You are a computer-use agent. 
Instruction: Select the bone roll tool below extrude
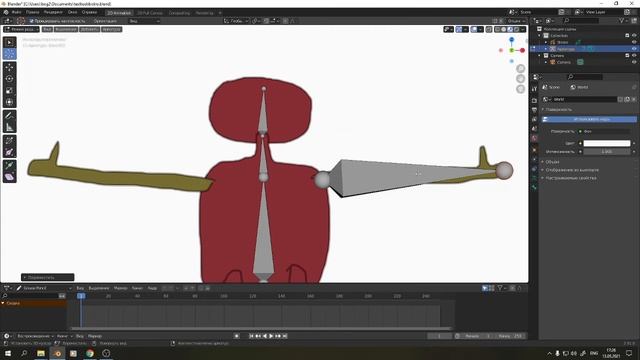point(9,153)
